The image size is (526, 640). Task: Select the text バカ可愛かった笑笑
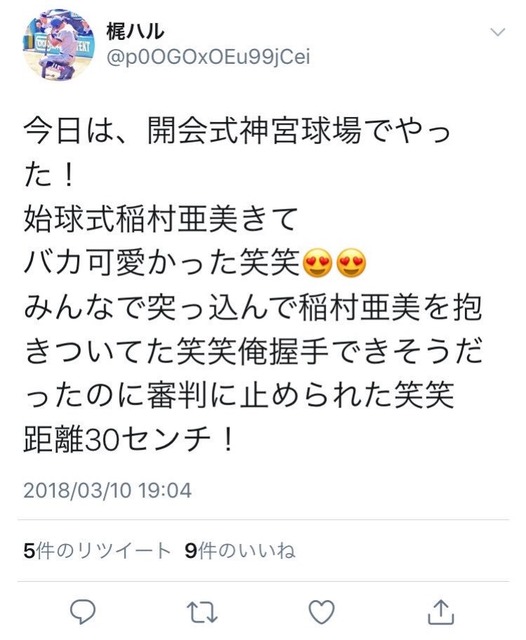162,264
